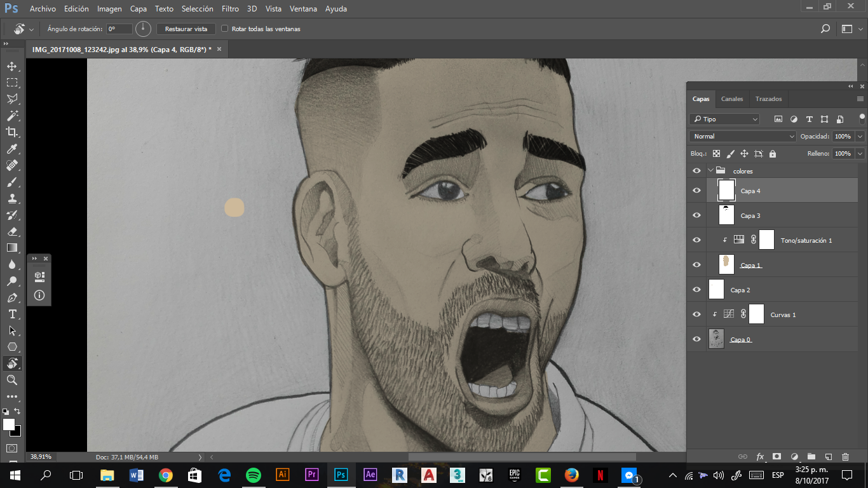This screenshot has height=488, width=868.
Task: Select the Horizontal Type tool
Action: point(12,314)
